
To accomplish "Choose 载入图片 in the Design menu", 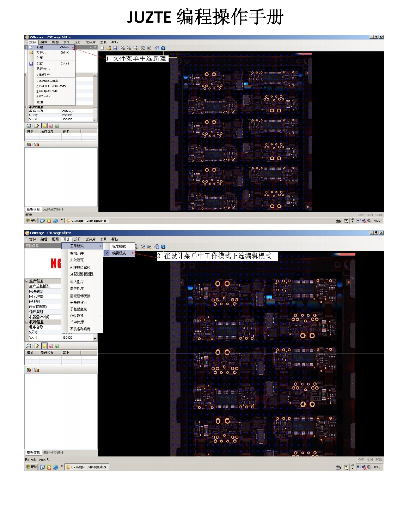I will (x=82, y=282).
